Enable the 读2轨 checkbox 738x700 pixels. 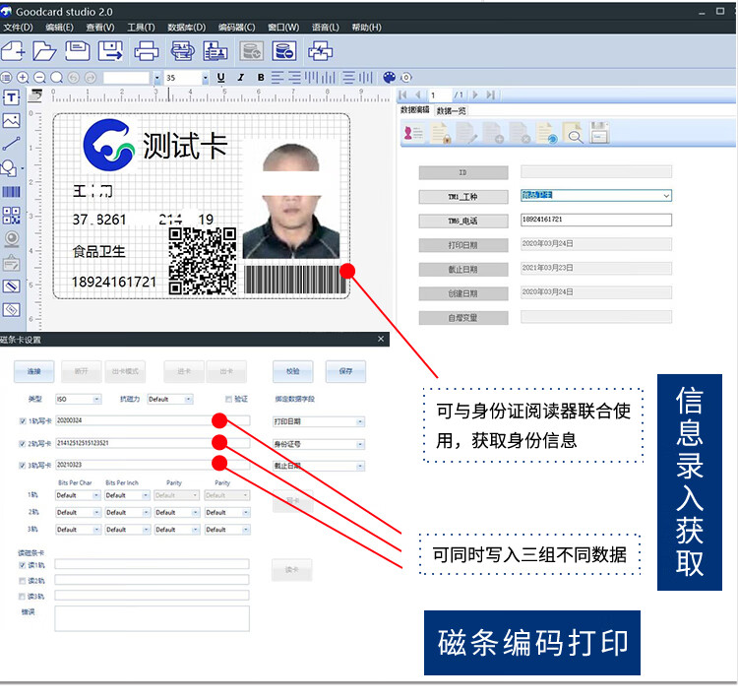(22, 580)
